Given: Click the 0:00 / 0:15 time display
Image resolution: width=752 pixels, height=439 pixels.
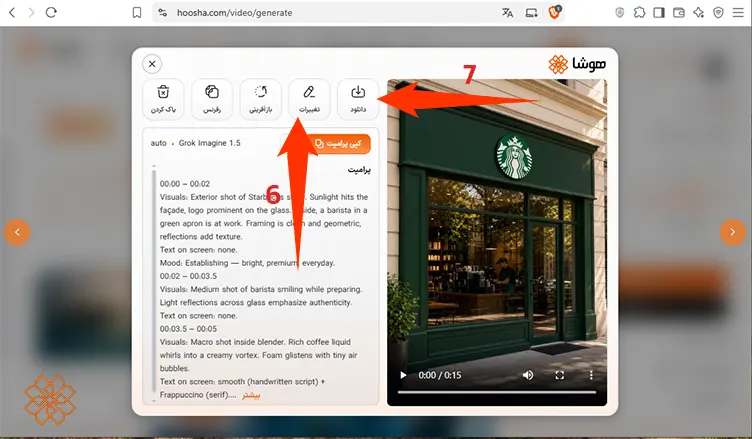Looking at the screenshot, I should [x=440, y=375].
